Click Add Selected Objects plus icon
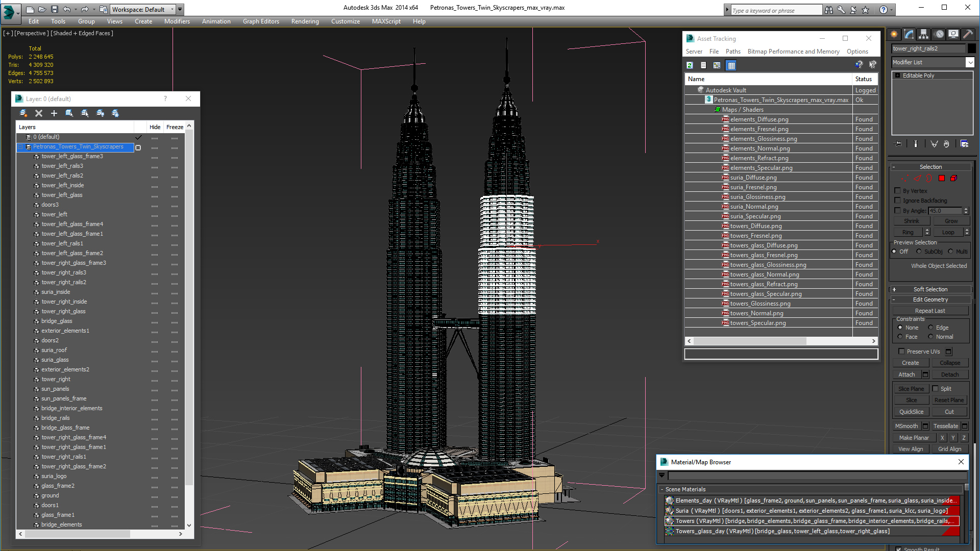 pos(54,113)
